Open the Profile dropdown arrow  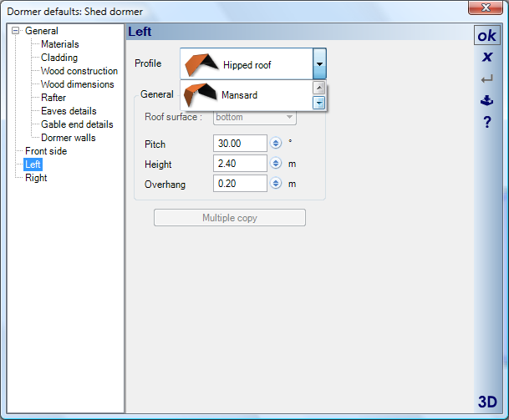(319, 64)
